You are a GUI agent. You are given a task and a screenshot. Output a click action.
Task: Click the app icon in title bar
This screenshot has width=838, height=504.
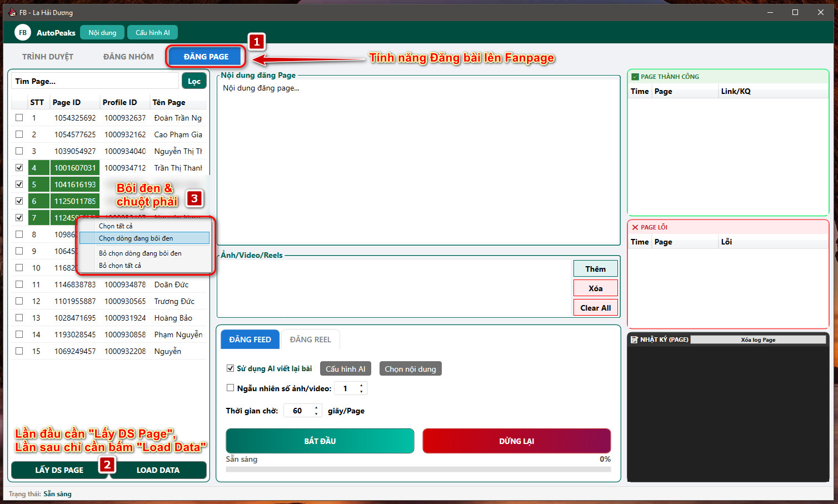(x=12, y=12)
